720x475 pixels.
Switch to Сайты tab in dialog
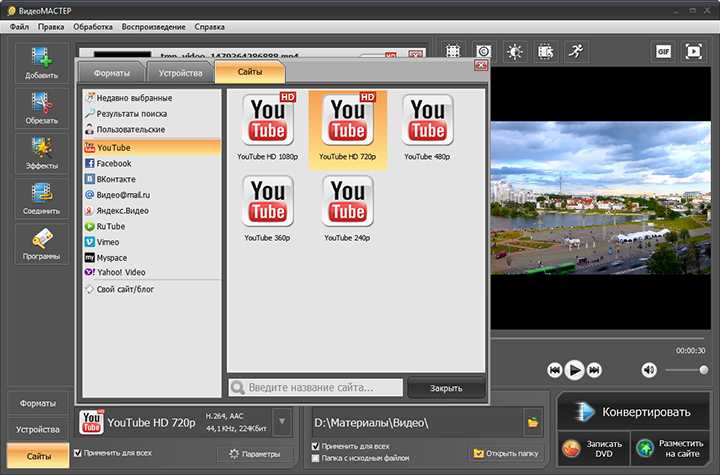[250, 72]
